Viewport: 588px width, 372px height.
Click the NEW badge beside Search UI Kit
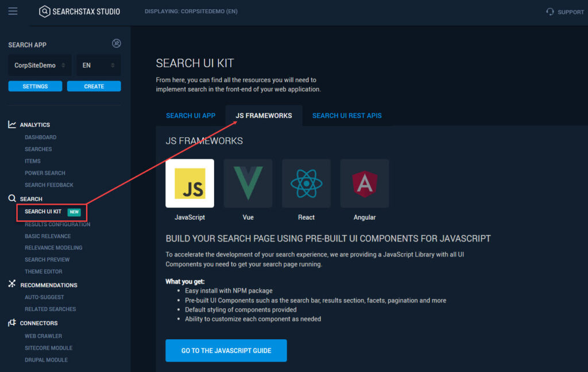[74, 212]
